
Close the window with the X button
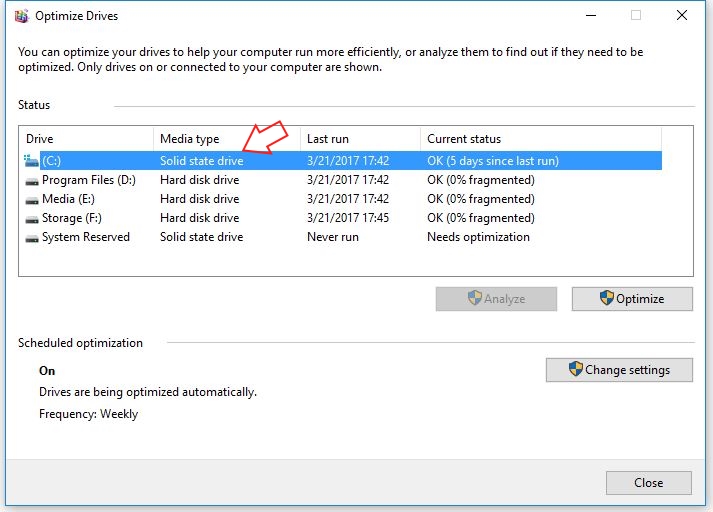682,15
